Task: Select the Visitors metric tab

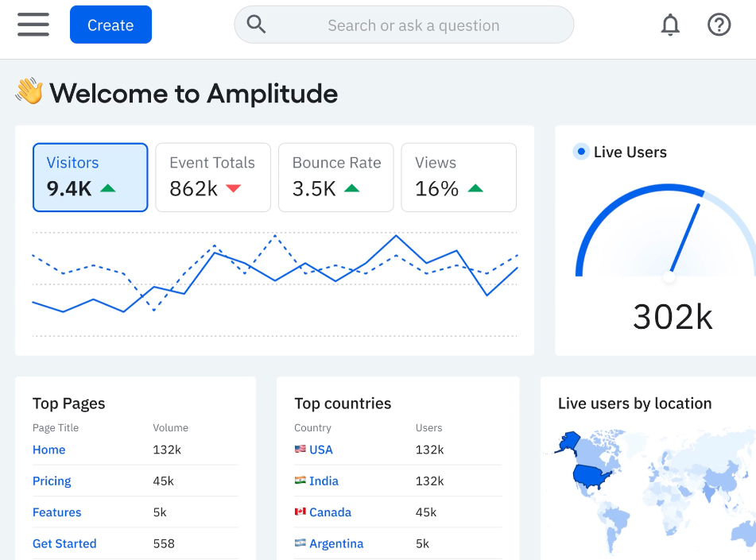Action: click(x=90, y=177)
